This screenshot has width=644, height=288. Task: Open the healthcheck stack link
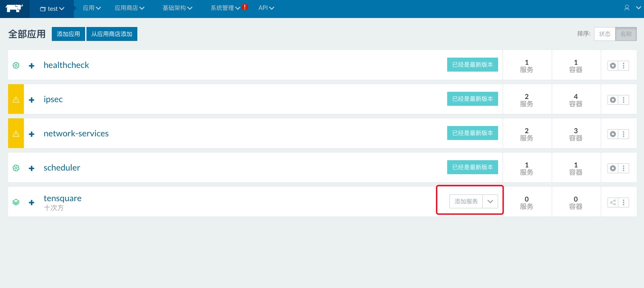pos(66,65)
